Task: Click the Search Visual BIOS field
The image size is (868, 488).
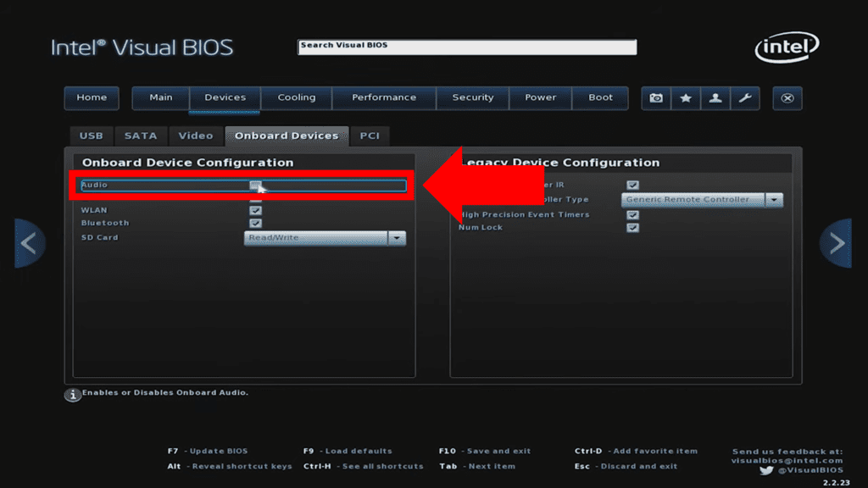Action: coord(467,47)
